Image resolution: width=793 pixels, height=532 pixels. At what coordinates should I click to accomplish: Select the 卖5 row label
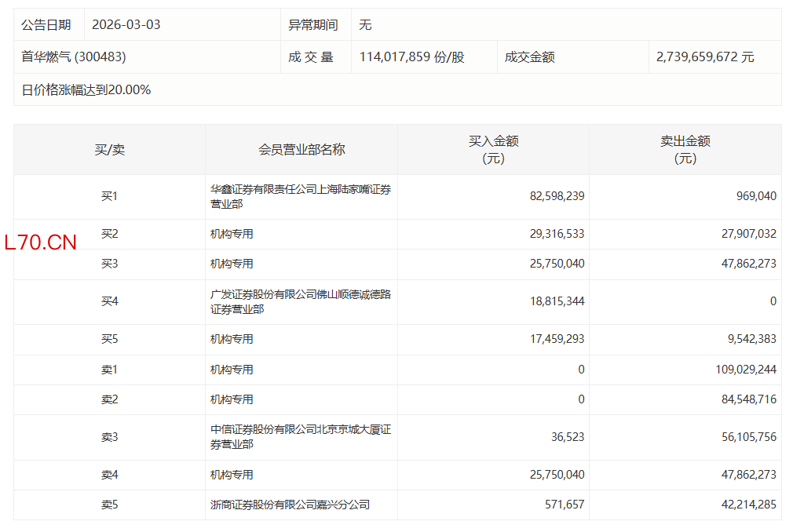(x=109, y=505)
